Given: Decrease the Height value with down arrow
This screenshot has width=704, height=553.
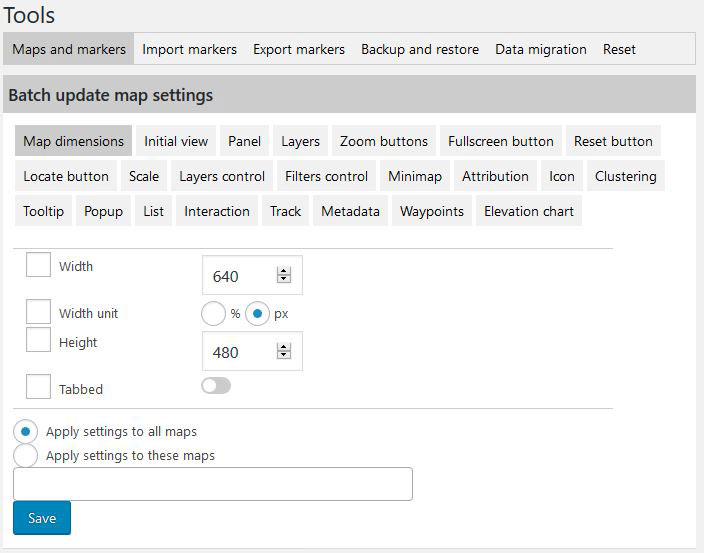Looking at the screenshot, I should (284, 355).
